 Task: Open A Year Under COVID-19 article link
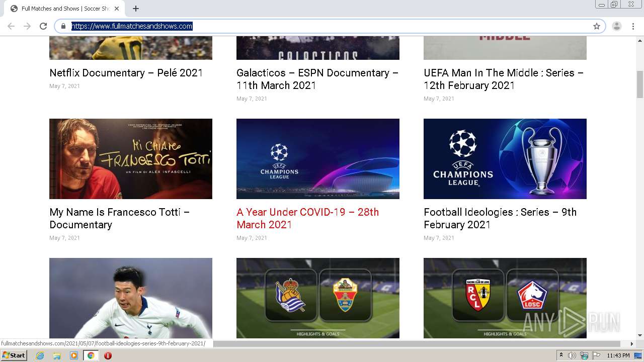tap(307, 218)
